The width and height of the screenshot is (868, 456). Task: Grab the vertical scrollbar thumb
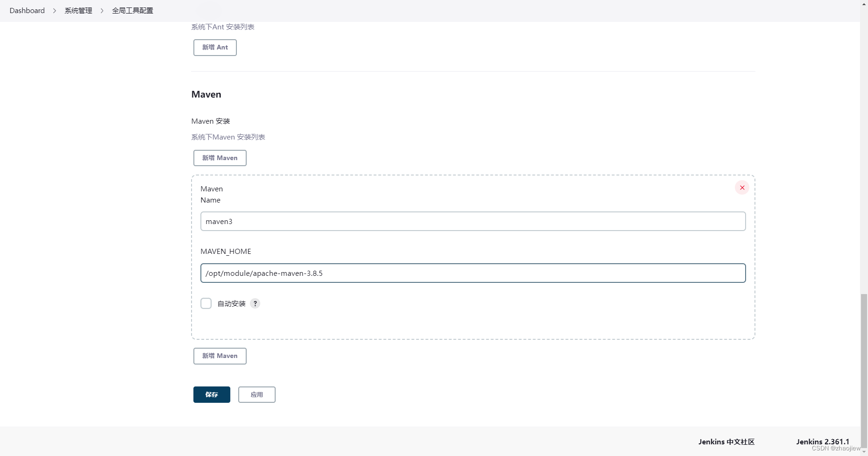(x=864, y=369)
